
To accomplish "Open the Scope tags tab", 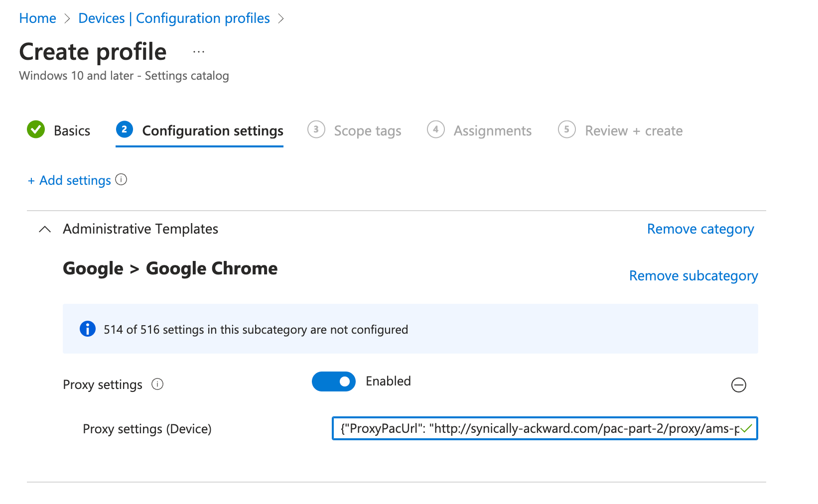I will [367, 130].
